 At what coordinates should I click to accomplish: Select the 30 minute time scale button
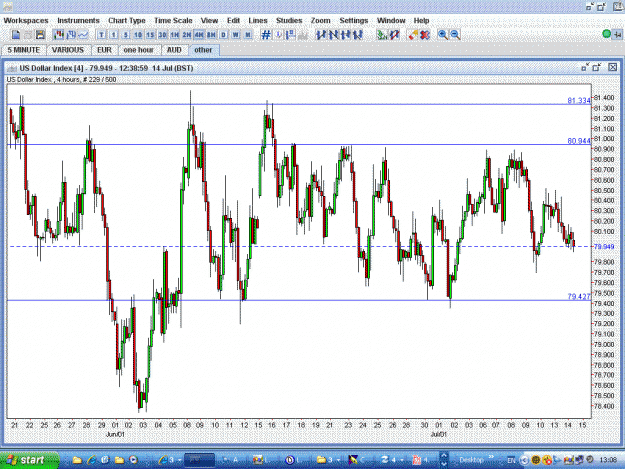(162, 35)
